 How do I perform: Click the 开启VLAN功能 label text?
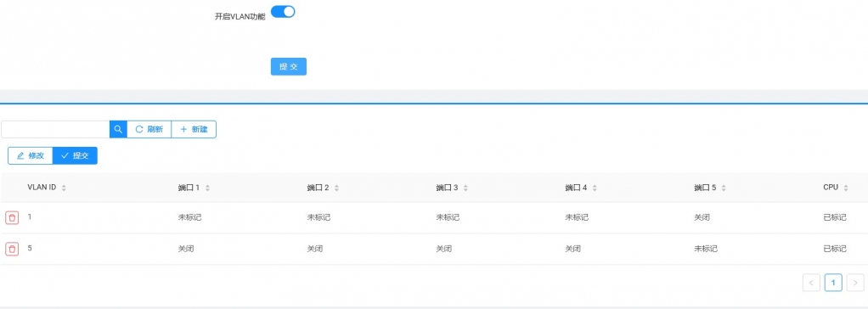coord(240,17)
